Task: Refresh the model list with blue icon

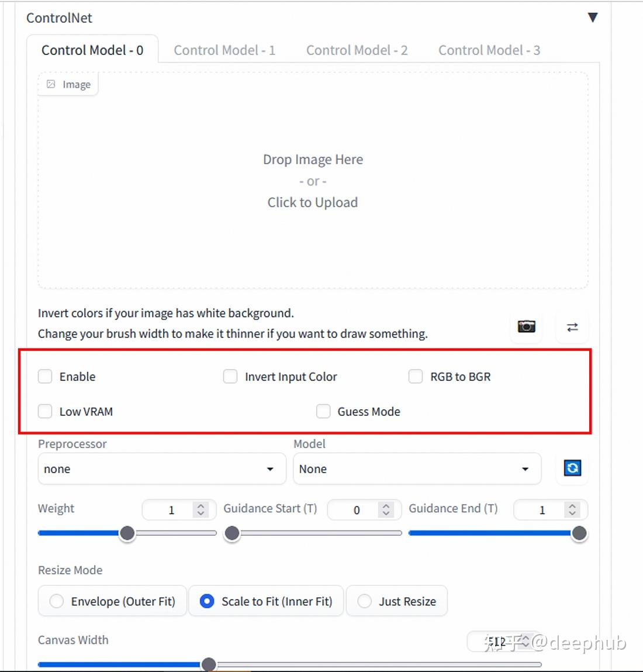Action: tap(572, 467)
